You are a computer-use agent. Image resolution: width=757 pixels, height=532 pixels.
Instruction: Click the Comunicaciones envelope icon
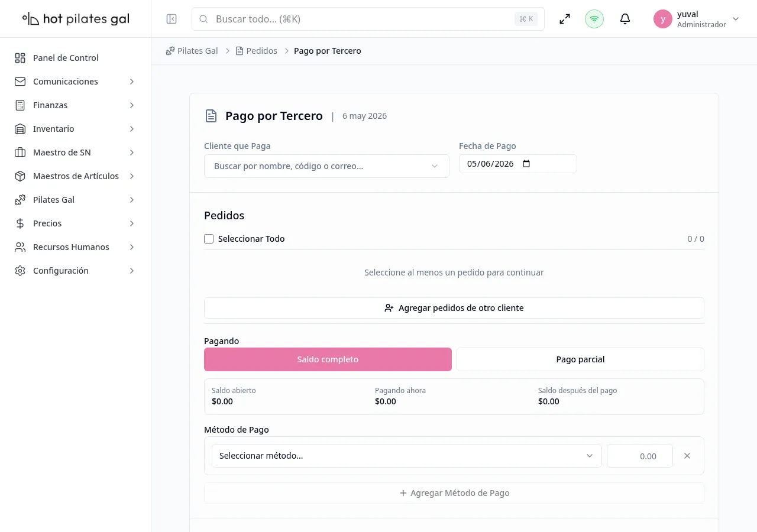click(x=20, y=82)
